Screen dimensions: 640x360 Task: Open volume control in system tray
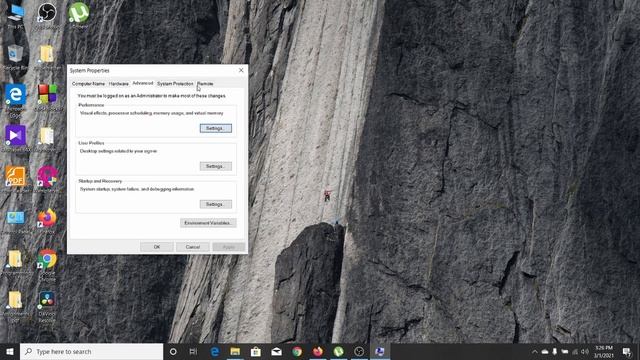[585, 351]
